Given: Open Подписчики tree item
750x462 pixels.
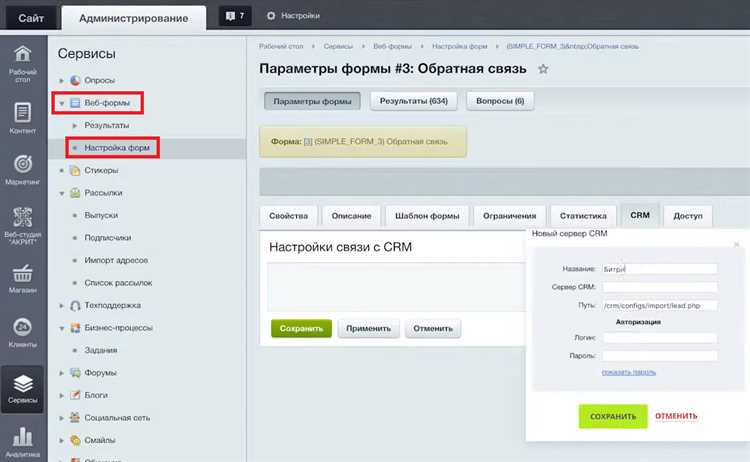Looking at the screenshot, I should tap(108, 238).
